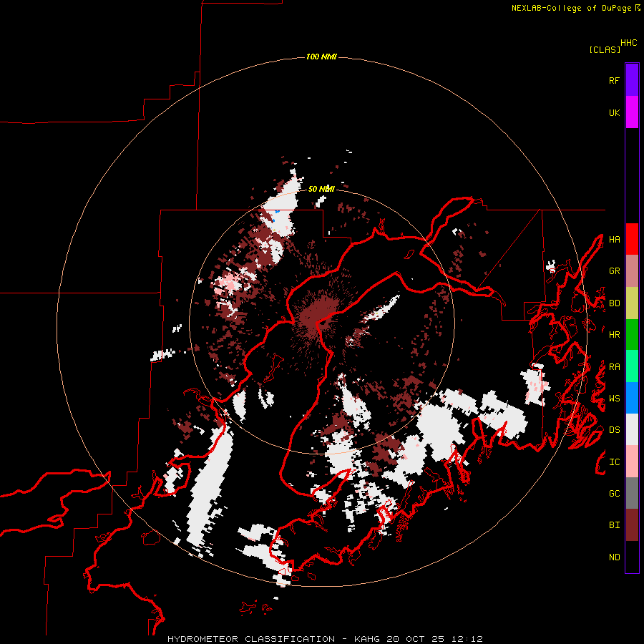Click the radar site center clutter
Image resolution: width=644 pixels, height=644 pixels.
(x=318, y=315)
